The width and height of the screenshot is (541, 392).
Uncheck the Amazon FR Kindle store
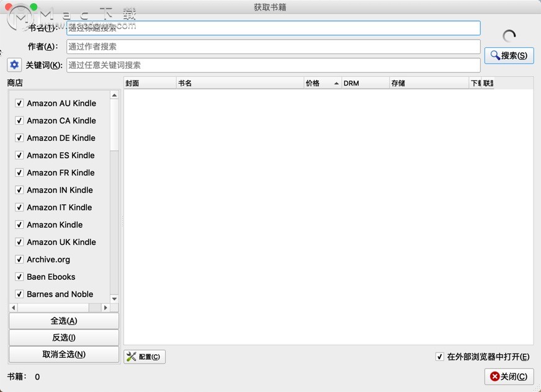[x=19, y=172]
